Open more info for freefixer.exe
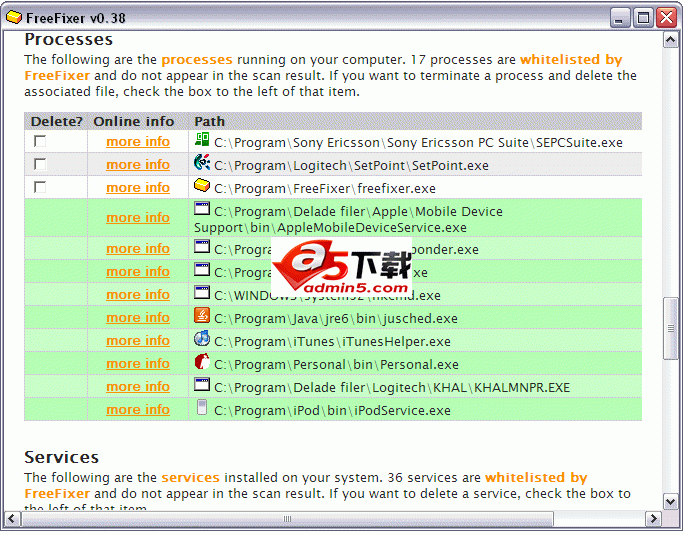684x535 pixels. 138,188
